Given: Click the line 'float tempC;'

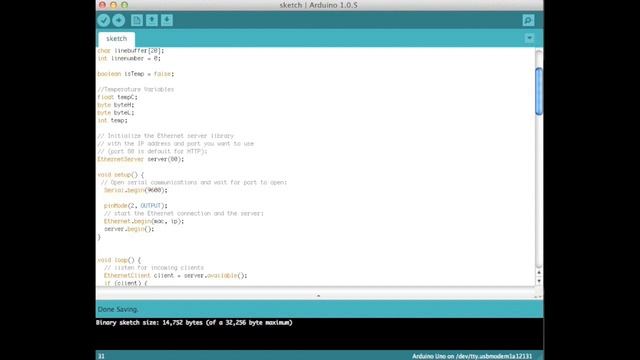Looking at the screenshot, I should pyautogui.click(x=118, y=97).
